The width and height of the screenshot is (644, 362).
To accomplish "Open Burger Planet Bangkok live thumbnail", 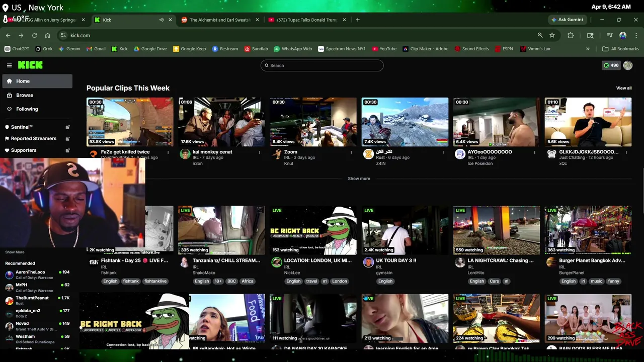I will click(x=588, y=230).
